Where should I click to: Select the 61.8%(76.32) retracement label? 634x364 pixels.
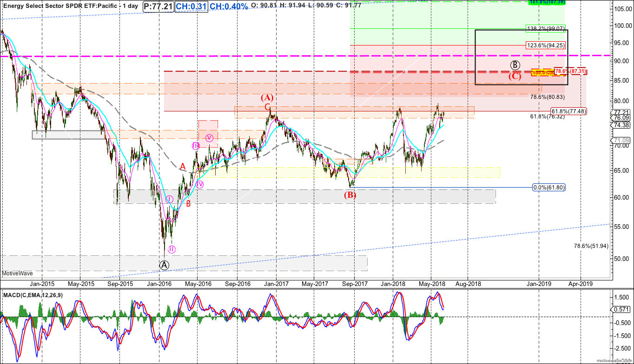click(x=547, y=117)
